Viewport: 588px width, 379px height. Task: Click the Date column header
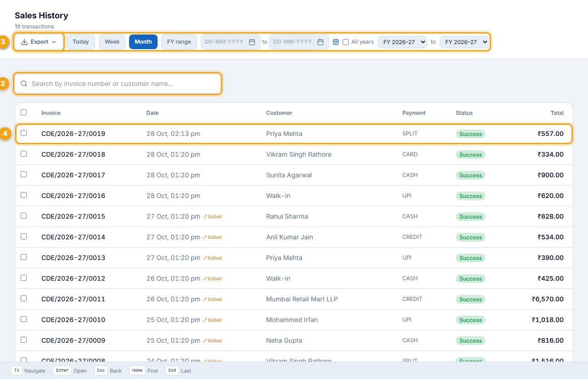point(153,113)
